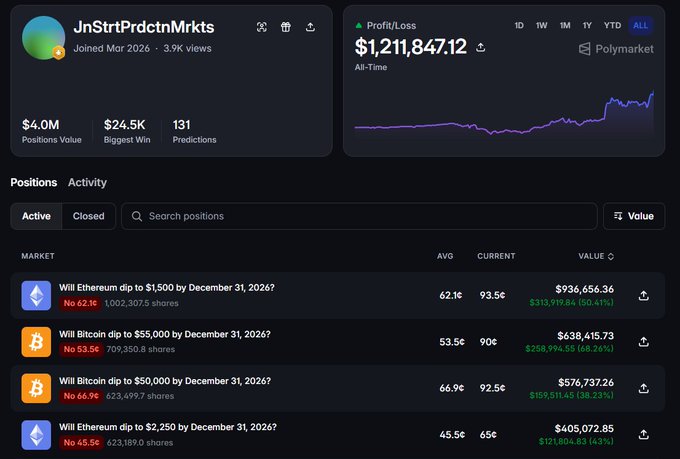
Task: Click $313,919.84 (50.41%) gain text
Action: (572, 302)
